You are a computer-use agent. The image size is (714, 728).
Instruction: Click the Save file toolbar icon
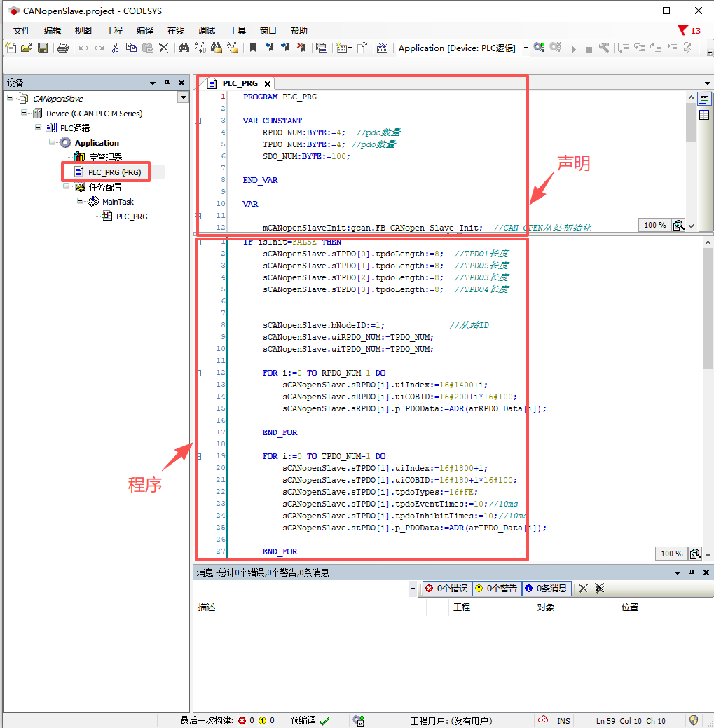[43, 48]
